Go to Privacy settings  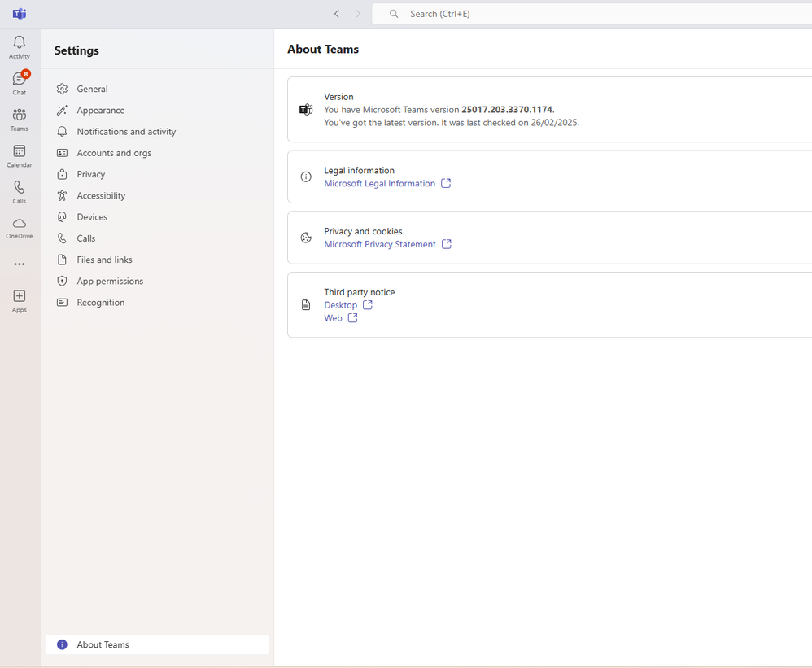pyautogui.click(x=91, y=174)
